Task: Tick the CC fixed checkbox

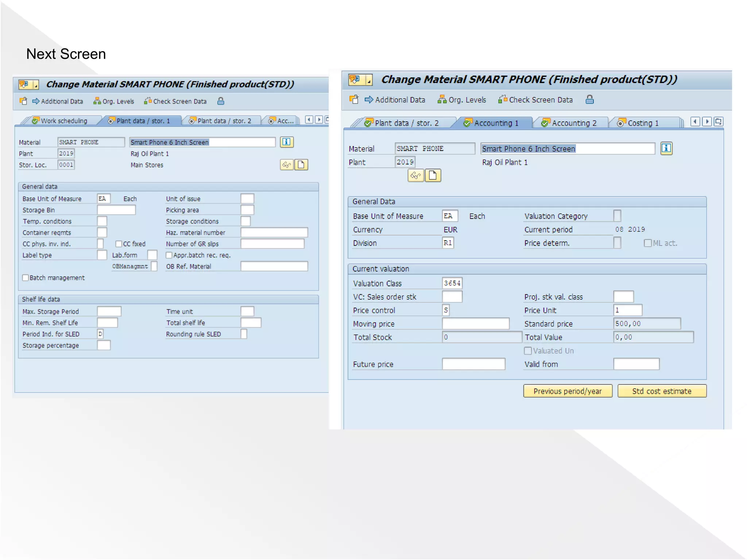Action: (119, 244)
